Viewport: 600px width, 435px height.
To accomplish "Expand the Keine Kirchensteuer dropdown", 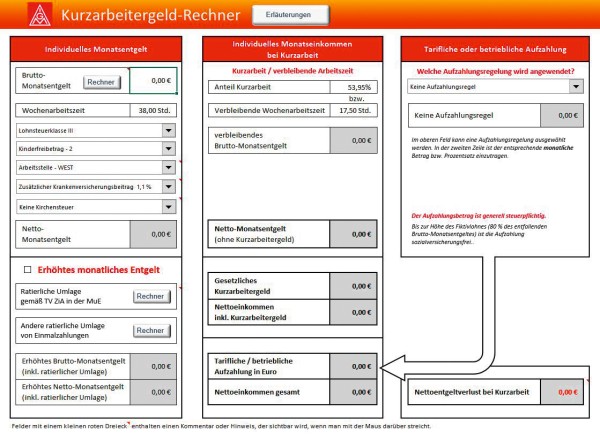I will tap(168, 207).
